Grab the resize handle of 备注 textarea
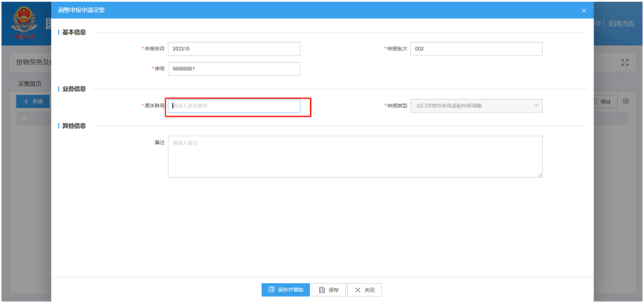 point(539,175)
